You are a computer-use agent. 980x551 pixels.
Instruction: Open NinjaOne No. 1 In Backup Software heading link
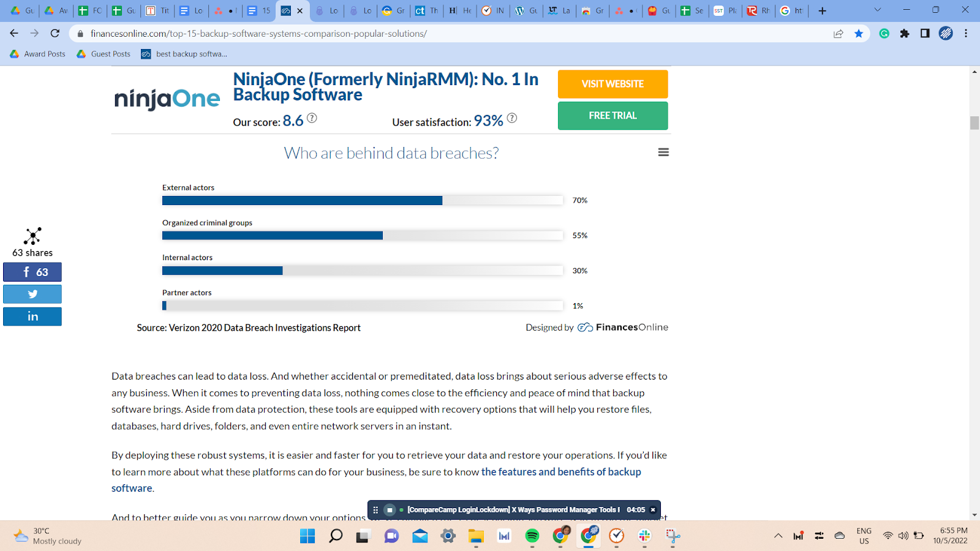click(x=385, y=87)
